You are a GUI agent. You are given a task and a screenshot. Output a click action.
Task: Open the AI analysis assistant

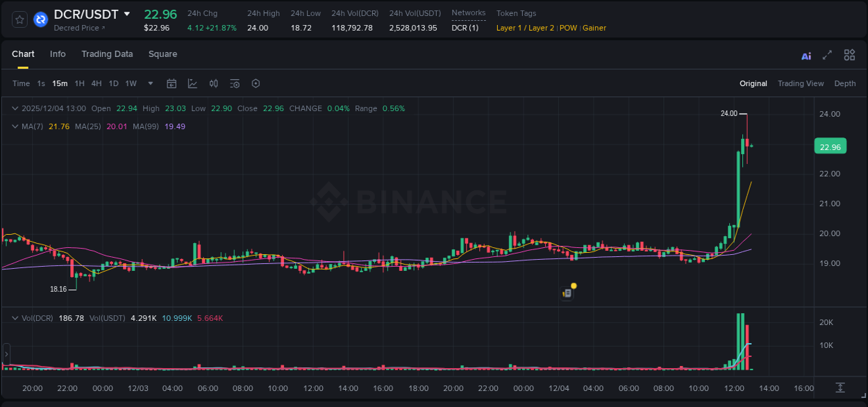click(x=806, y=55)
